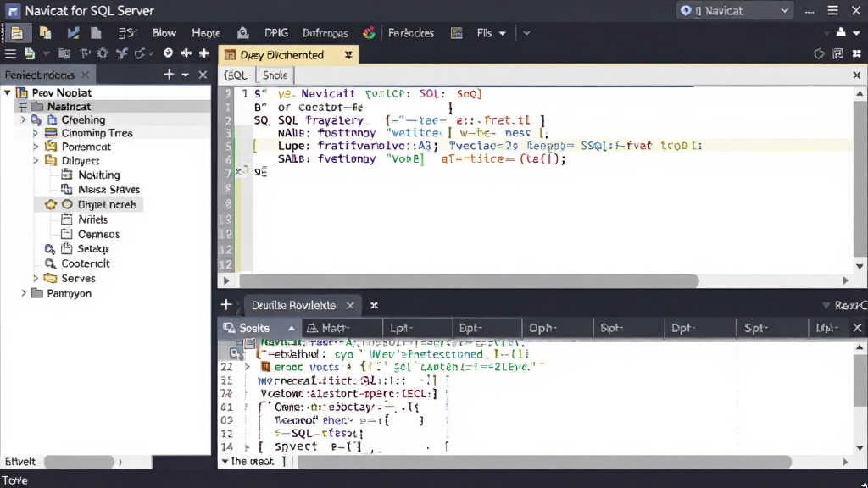Click the yellow copy documents icon
Screen dimensions: 868x488
click(46, 33)
